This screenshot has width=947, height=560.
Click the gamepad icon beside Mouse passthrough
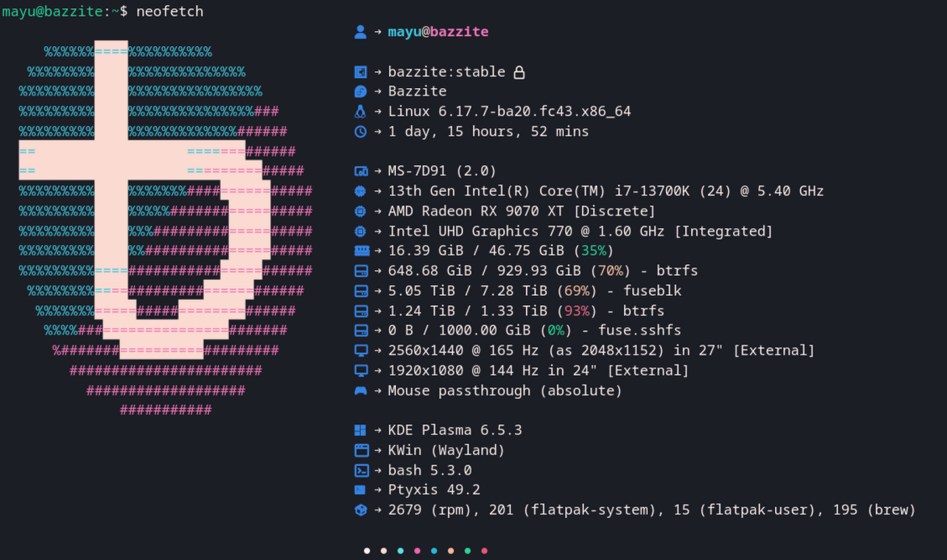point(361,391)
